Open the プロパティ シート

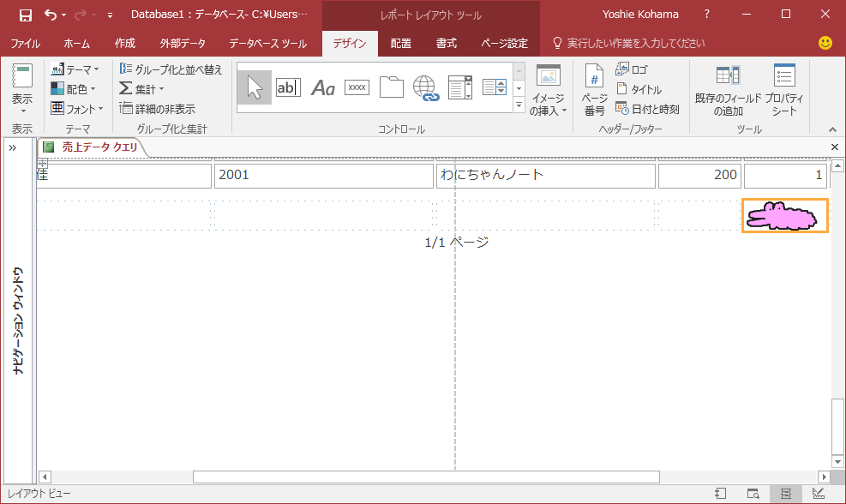pyautogui.click(x=784, y=90)
